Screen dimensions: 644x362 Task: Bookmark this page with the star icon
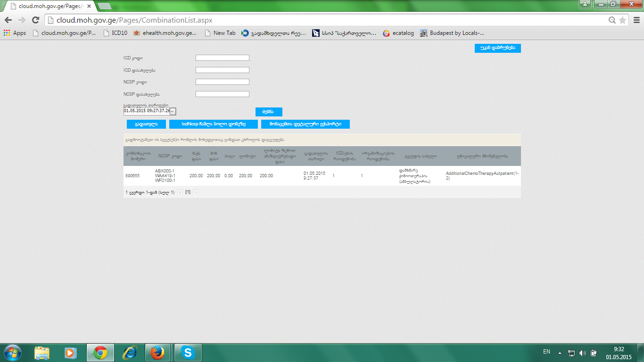622,20
